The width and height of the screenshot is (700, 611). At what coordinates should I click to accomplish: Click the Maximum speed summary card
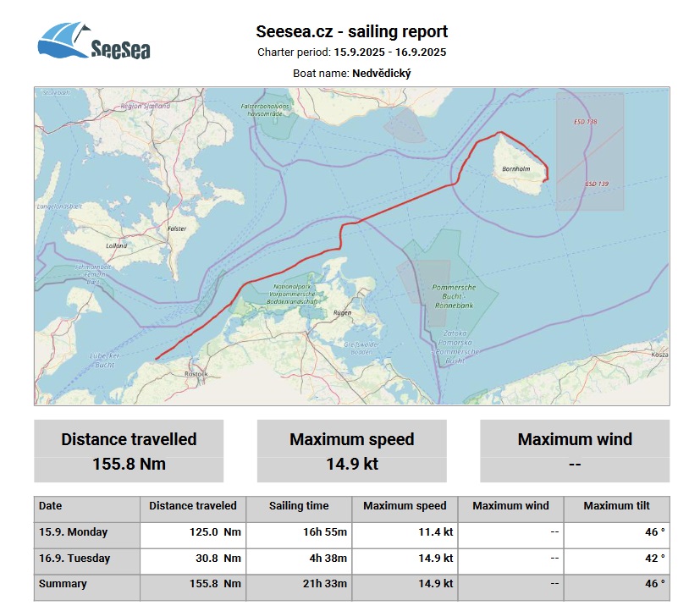point(351,451)
